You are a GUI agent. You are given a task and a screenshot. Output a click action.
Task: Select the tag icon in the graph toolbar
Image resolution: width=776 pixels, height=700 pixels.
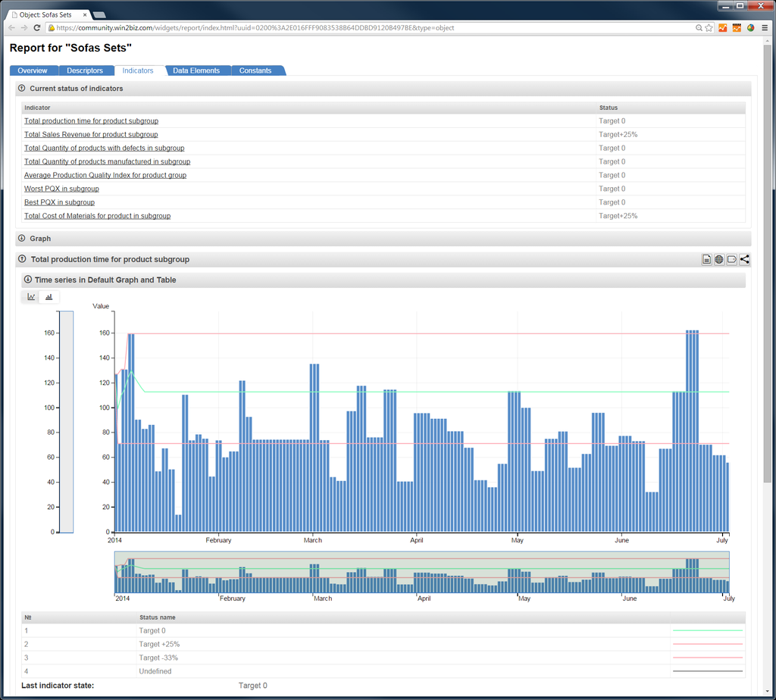click(730, 259)
